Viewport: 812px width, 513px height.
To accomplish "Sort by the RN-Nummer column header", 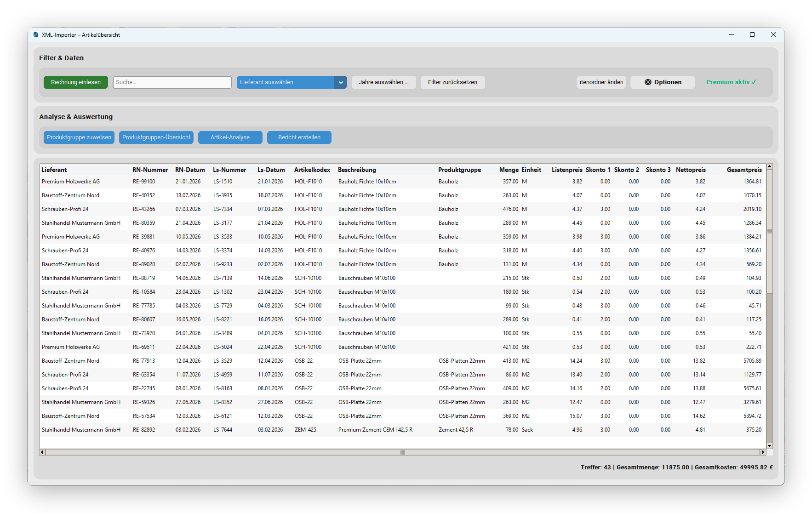I will pos(150,170).
